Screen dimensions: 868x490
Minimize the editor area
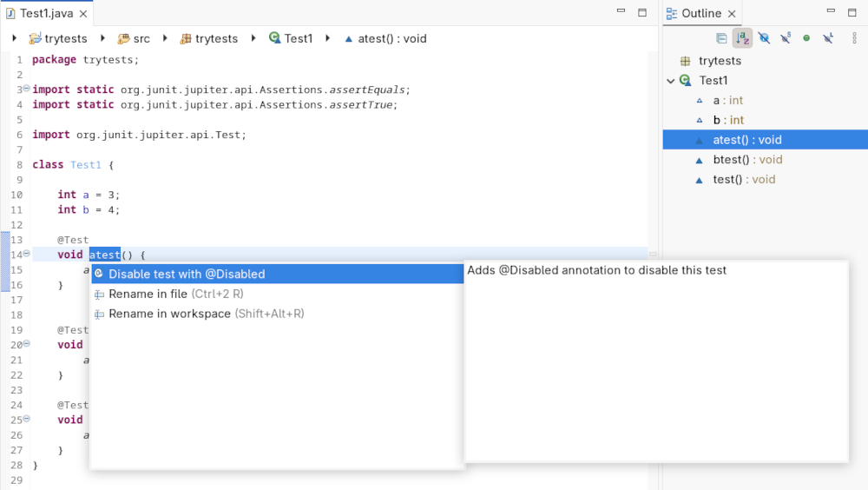tap(621, 11)
